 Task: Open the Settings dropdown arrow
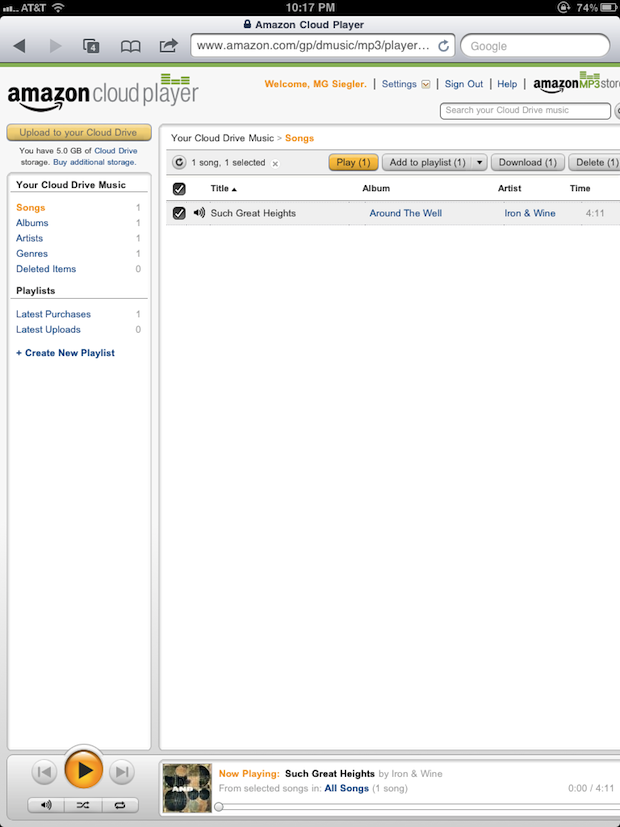pyautogui.click(x=426, y=84)
